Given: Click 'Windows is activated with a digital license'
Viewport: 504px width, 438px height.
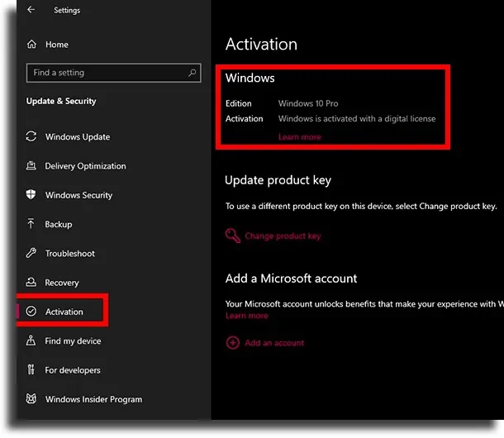Looking at the screenshot, I should click(x=357, y=119).
